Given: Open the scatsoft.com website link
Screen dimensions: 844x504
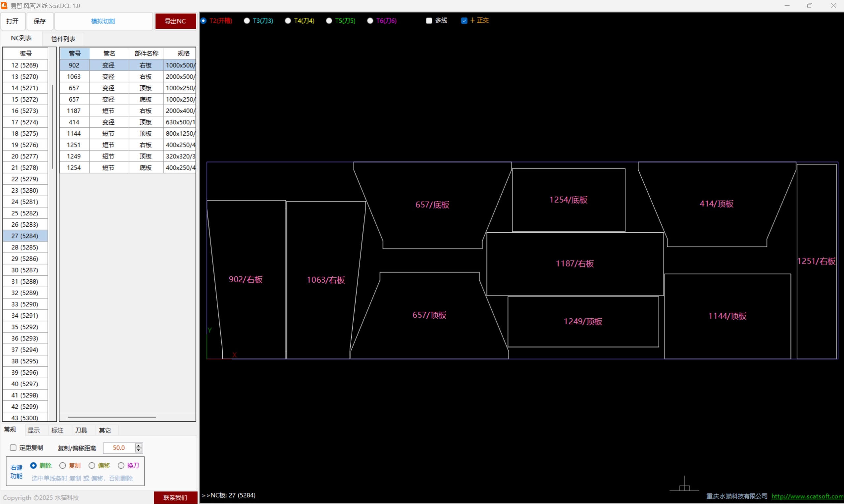Looking at the screenshot, I should click(x=807, y=496).
